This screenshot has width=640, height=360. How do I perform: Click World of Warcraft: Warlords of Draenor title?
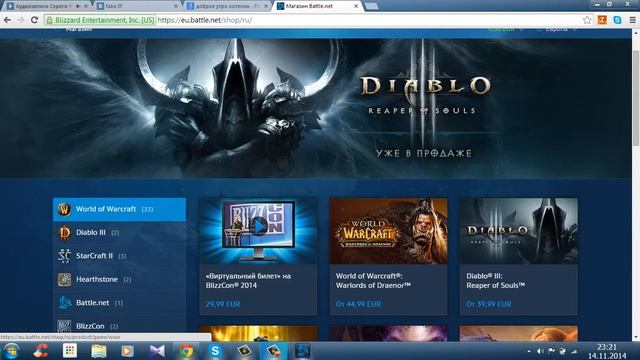(x=373, y=281)
